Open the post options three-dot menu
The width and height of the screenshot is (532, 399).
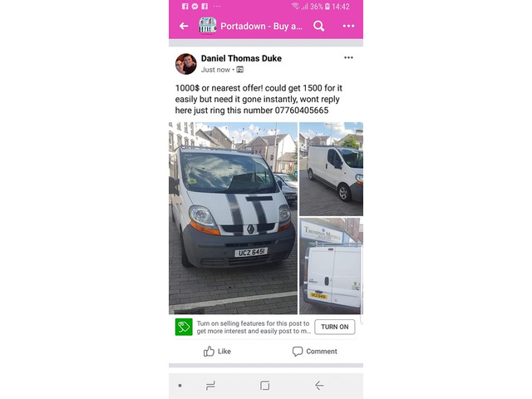coord(348,57)
